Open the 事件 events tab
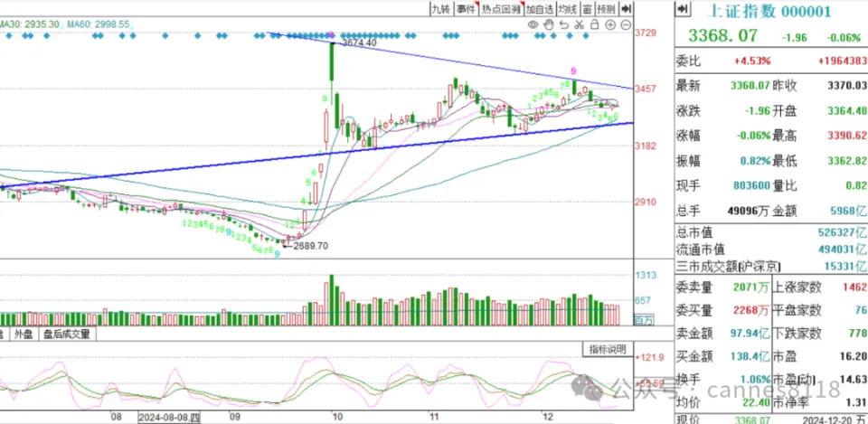This screenshot has height=424, width=868. (465, 9)
